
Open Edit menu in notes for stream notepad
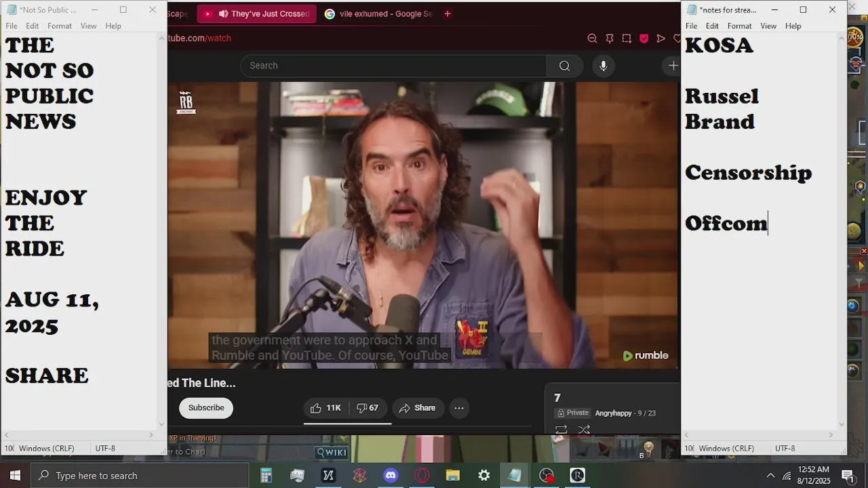pos(712,26)
